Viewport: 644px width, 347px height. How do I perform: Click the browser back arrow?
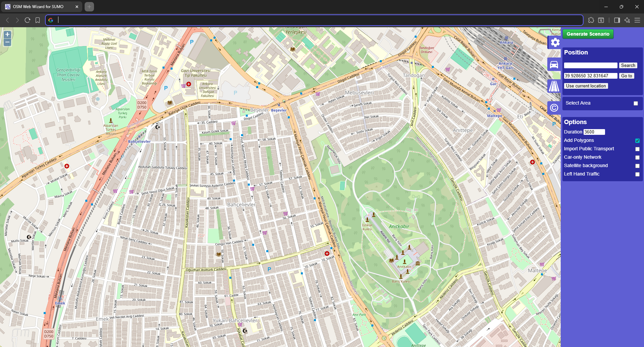[x=7, y=20]
